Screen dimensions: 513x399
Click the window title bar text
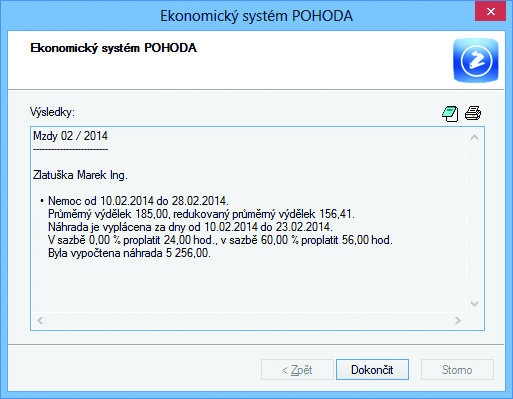(256, 16)
